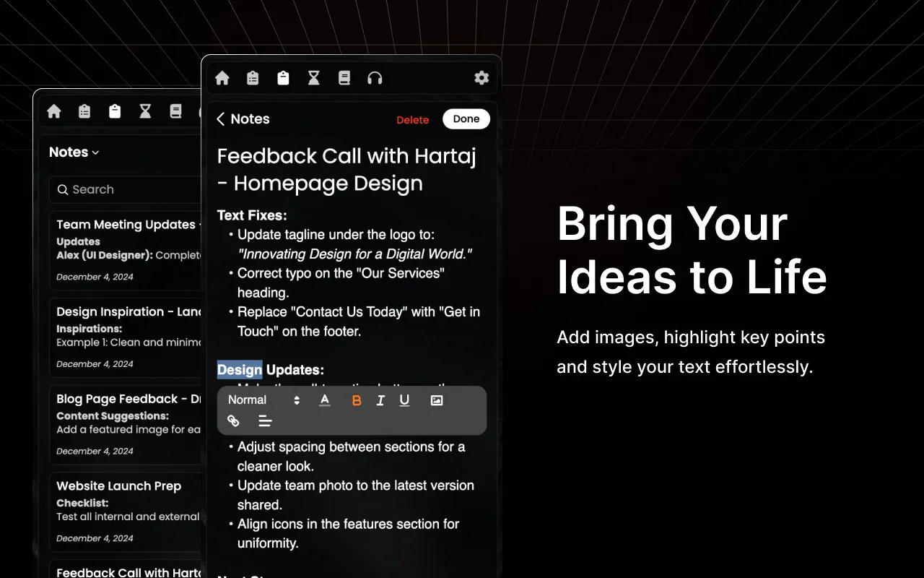Click the task list icon in back window
Screen dimensions: 924x578
point(84,111)
